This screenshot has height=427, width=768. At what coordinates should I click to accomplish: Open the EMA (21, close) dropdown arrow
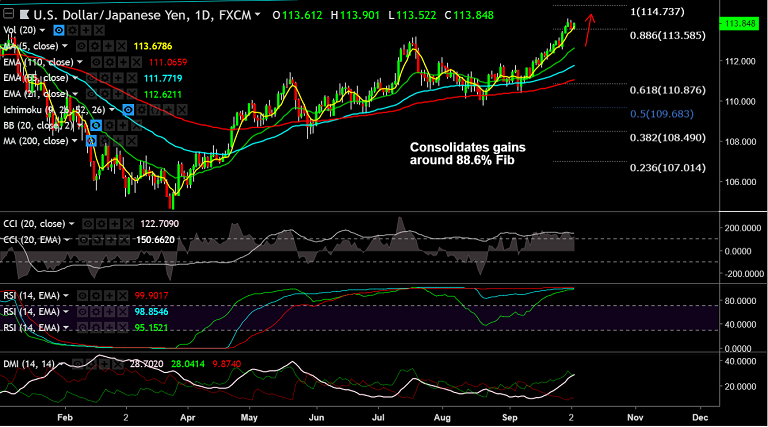75,94
